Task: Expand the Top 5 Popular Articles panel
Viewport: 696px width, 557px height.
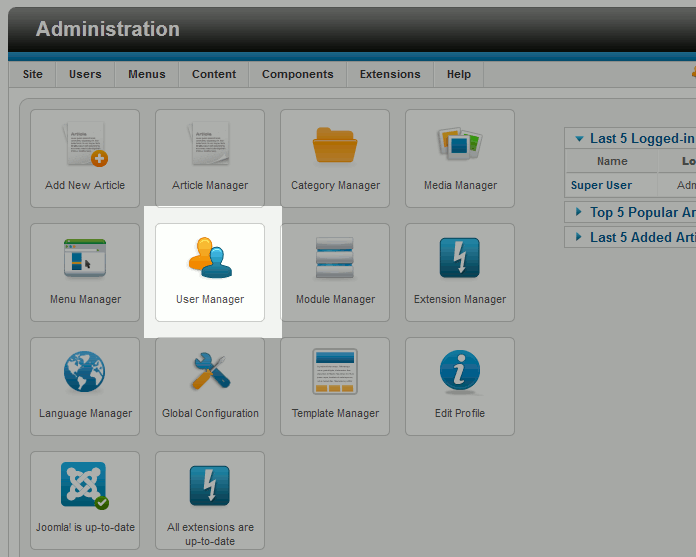Action: coord(630,212)
